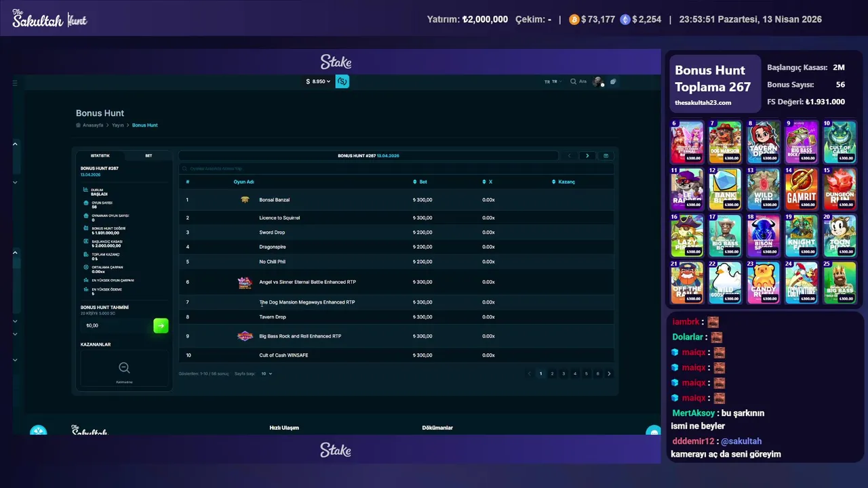
Task: Click the Ethereum price icon in top bar
Action: pyautogui.click(x=625, y=20)
